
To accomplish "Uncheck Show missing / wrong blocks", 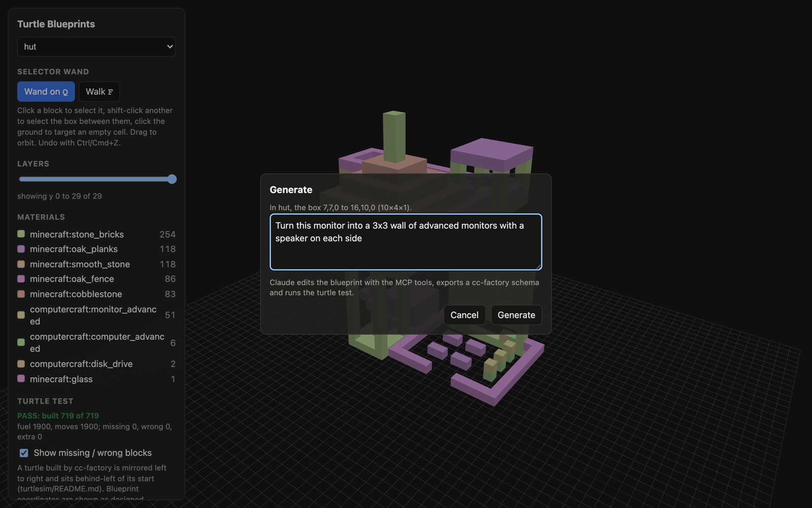I will [x=24, y=453].
